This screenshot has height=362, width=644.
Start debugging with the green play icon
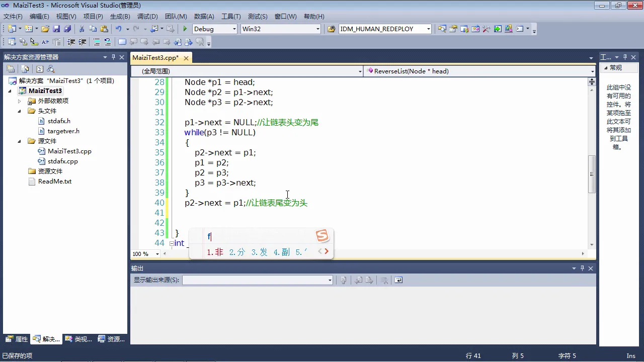pos(185,29)
